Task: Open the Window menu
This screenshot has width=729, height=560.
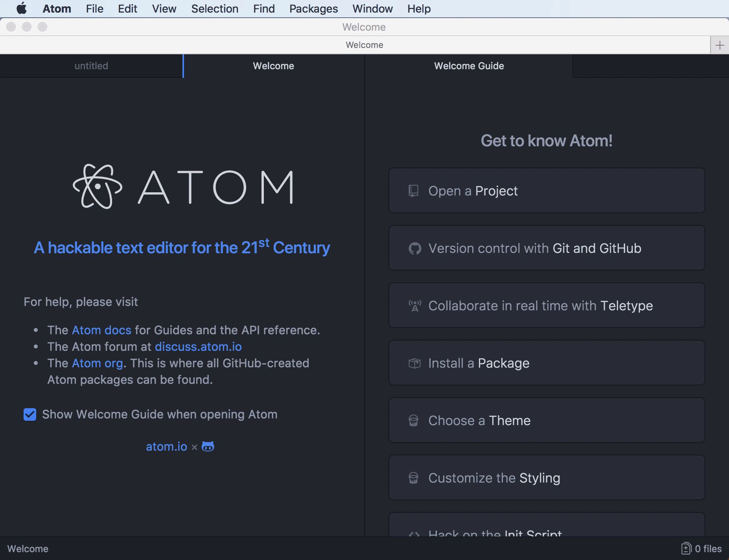Action: click(372, 9)
